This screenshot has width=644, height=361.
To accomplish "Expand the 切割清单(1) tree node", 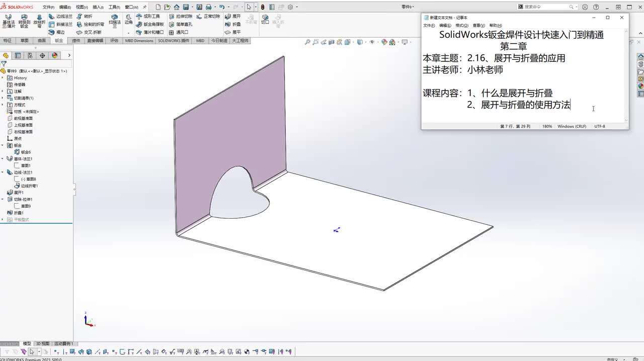I will pyautogui.click(x=3, y=98).
